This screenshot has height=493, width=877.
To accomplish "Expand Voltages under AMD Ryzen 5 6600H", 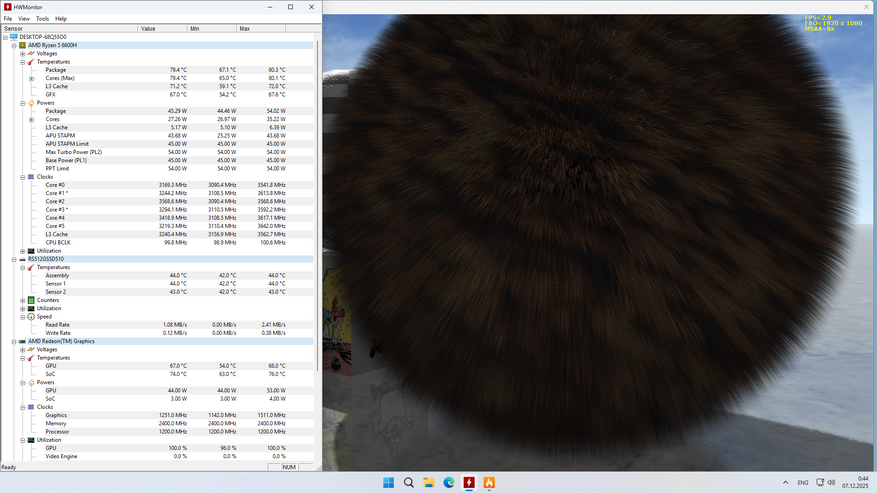I will [23, 54].
